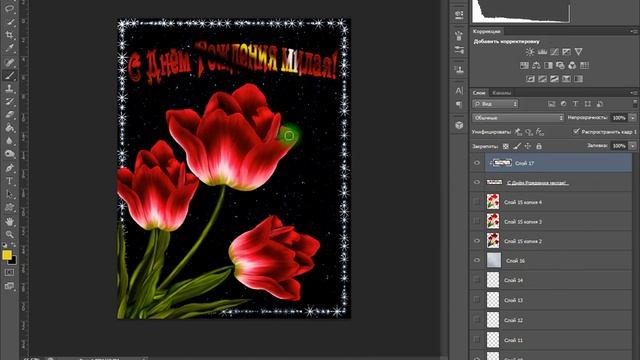Switch to the Слои tab
This screenshot has width=640, height=360.
(x=479, y=93)
